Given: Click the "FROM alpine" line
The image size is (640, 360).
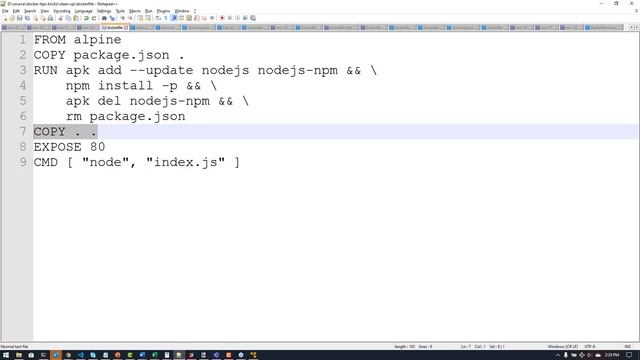Looking at the screenshot, I should tap(78, 40).
